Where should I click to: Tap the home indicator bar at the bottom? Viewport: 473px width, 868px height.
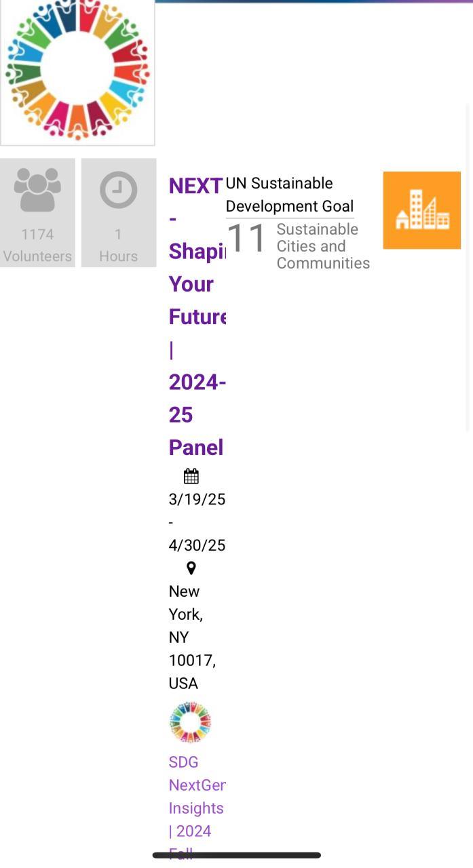[x=236, y=855]
